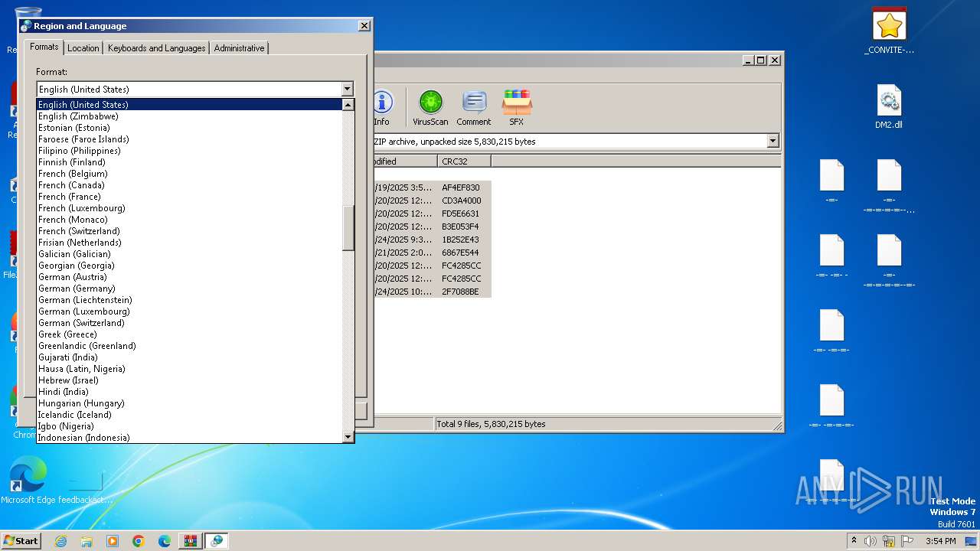This screenshot has height=551, width=980.
Task: Sort by CRC32 column header in WinRAR
Action: click(x=465, y=161)
